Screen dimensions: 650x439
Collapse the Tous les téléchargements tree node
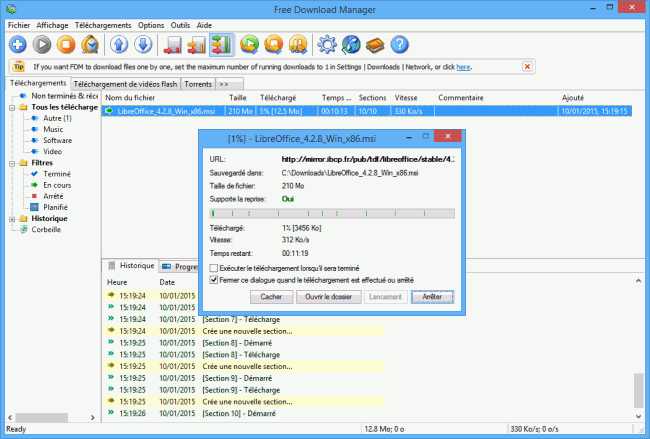(x=12, y=107)
